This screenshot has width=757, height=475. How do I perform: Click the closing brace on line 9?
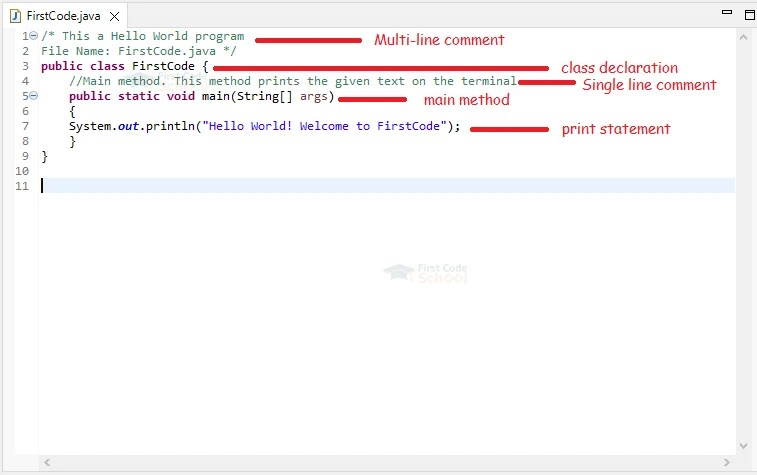pos(44,156)
